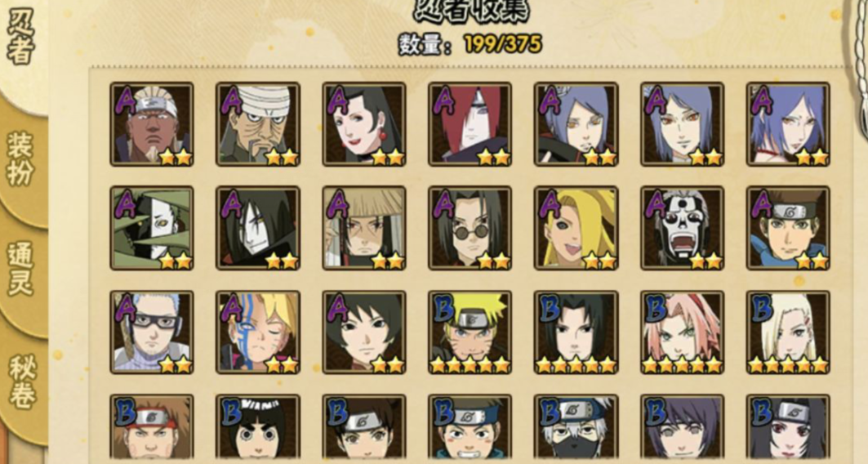
Task: Select the bandaged-head old man ninja portrait
Action: (258, 124)
